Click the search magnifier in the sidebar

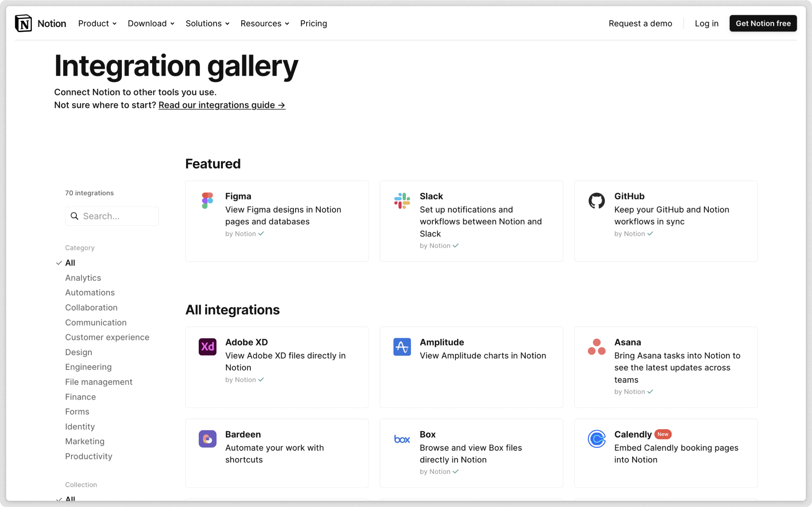click(75, 216)
